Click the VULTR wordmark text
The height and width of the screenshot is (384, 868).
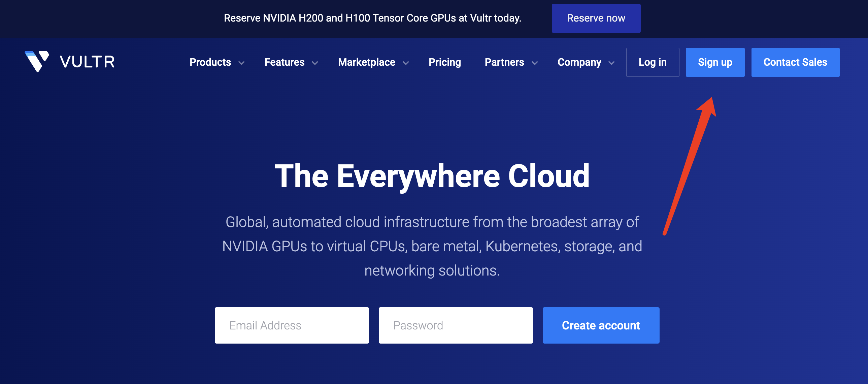click(87, 62)
